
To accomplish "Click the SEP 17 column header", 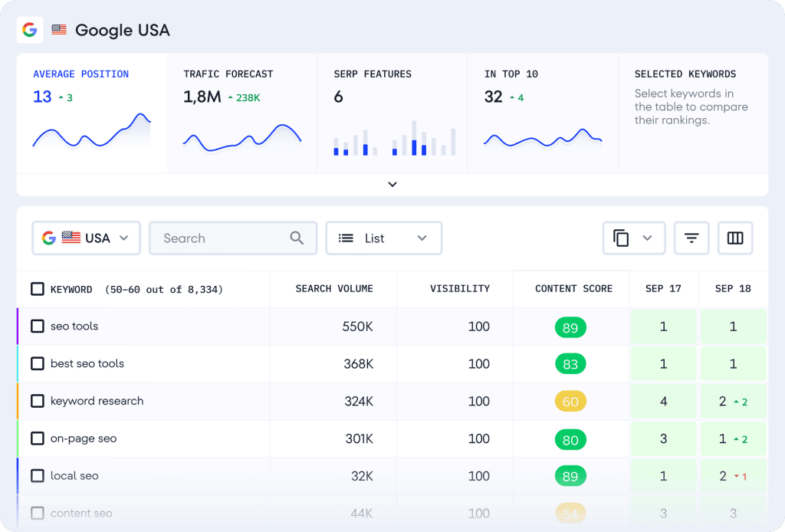I will pyautogui.click(x=663, y=289).
